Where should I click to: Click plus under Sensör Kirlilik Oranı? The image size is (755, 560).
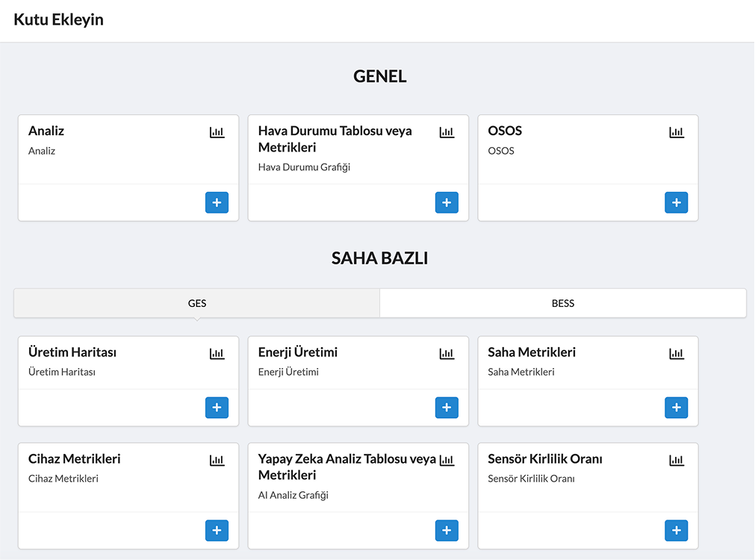click(676, 530)
